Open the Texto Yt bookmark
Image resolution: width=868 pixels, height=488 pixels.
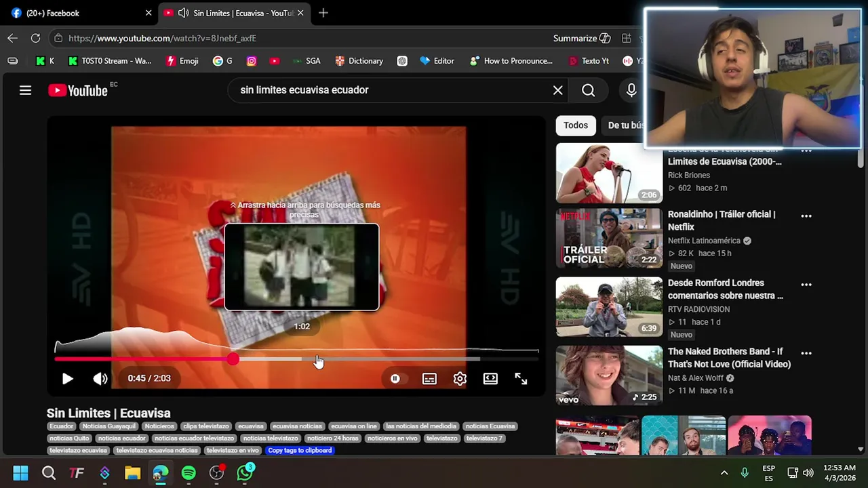pos(588,61)
